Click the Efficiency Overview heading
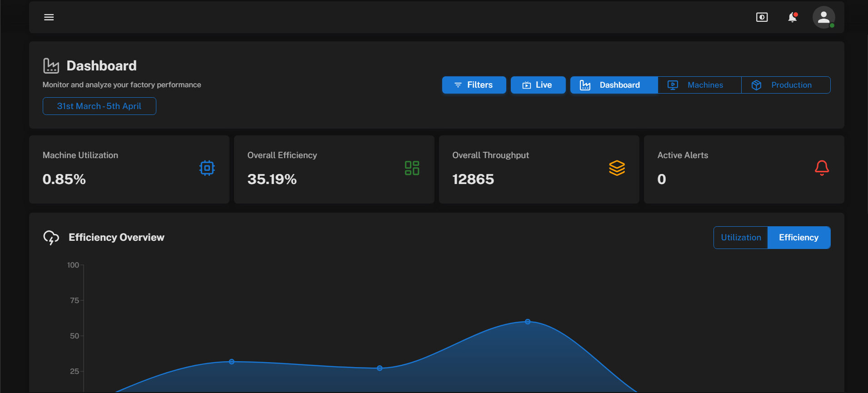Viewport: 868px width, 393px height. (116, 238)
